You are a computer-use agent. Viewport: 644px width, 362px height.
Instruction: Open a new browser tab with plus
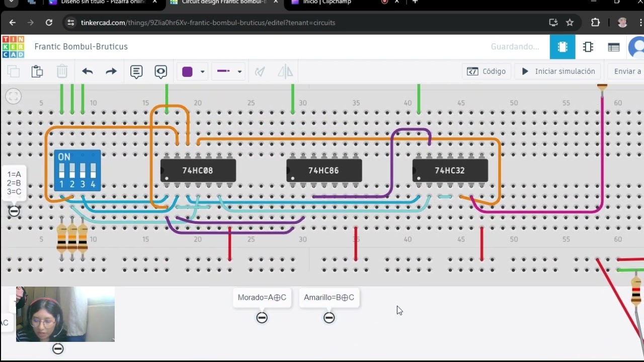coord(415,2)
